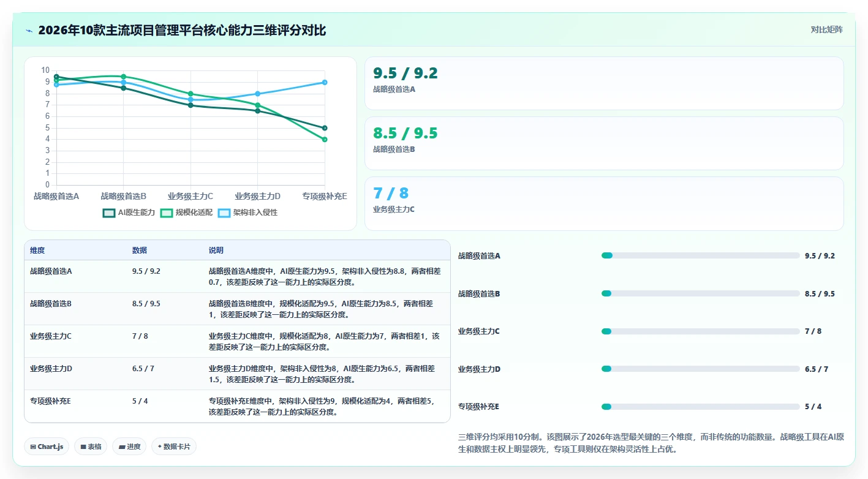This screenshot has height=479, width=868.
Task: Click the 战略级首选B progress bar
Action: pos(701,293)
